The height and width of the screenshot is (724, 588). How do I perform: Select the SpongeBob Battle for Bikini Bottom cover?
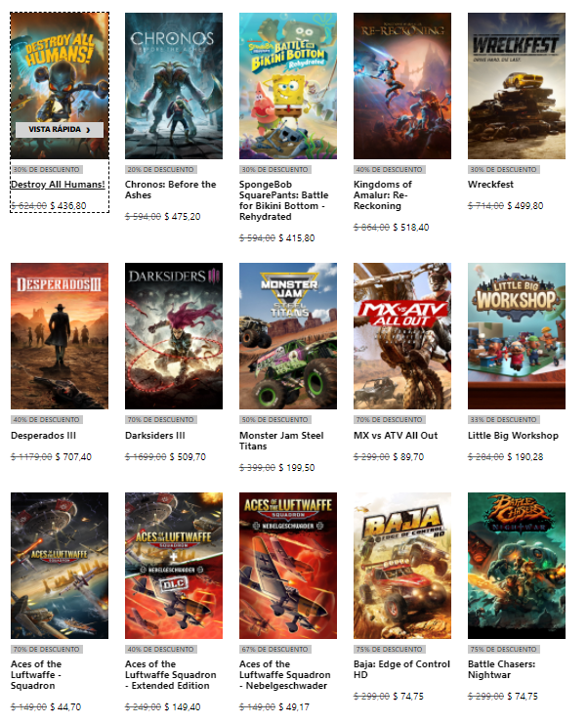coord(288,86)
